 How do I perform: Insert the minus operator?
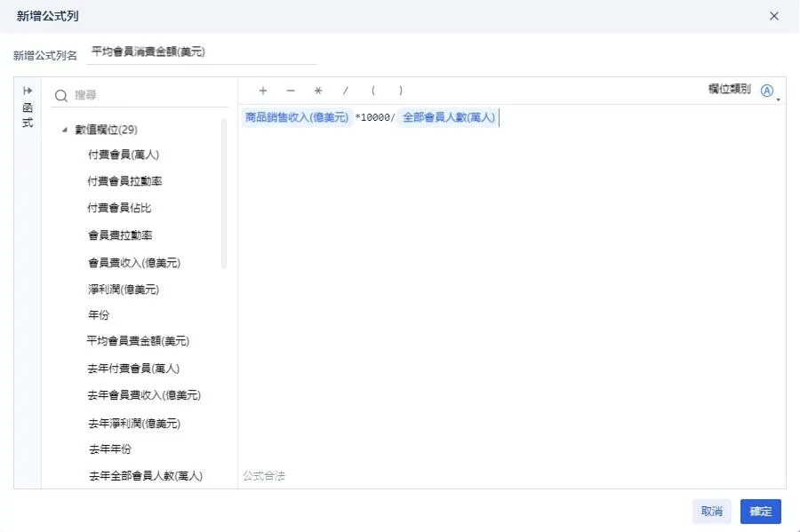291,91
